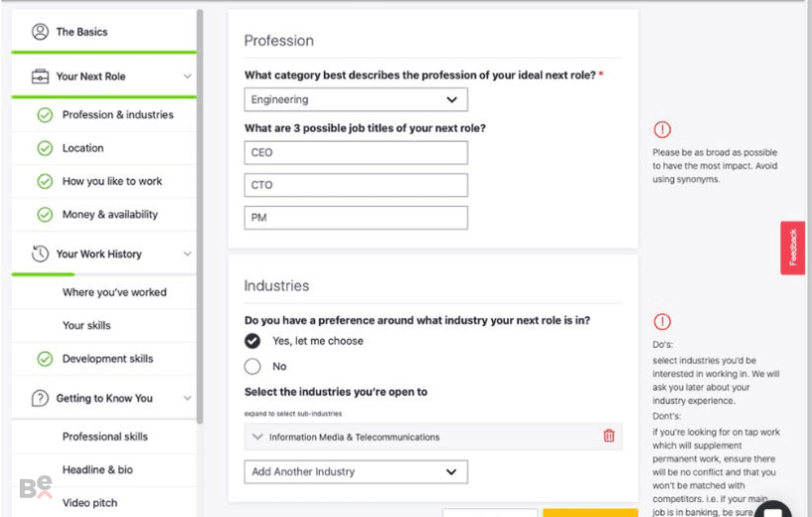
Task: Open the red Feedback side tab
Action: click(x=792, y=248)
